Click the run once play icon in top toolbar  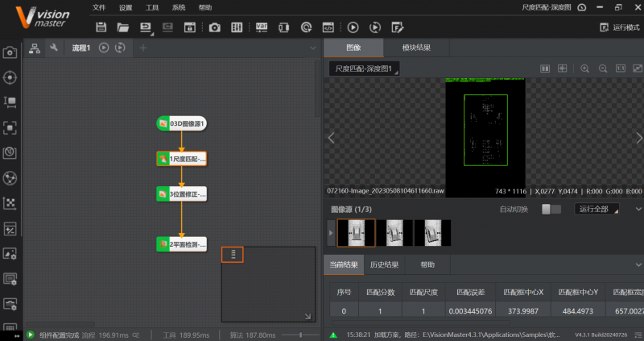point(353,27)
